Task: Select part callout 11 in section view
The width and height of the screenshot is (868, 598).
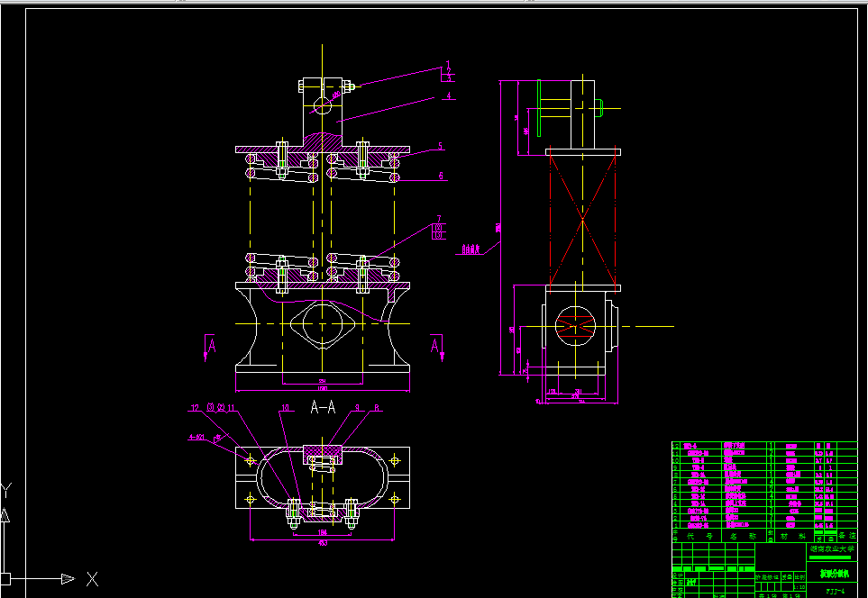Action: point(232,408)
